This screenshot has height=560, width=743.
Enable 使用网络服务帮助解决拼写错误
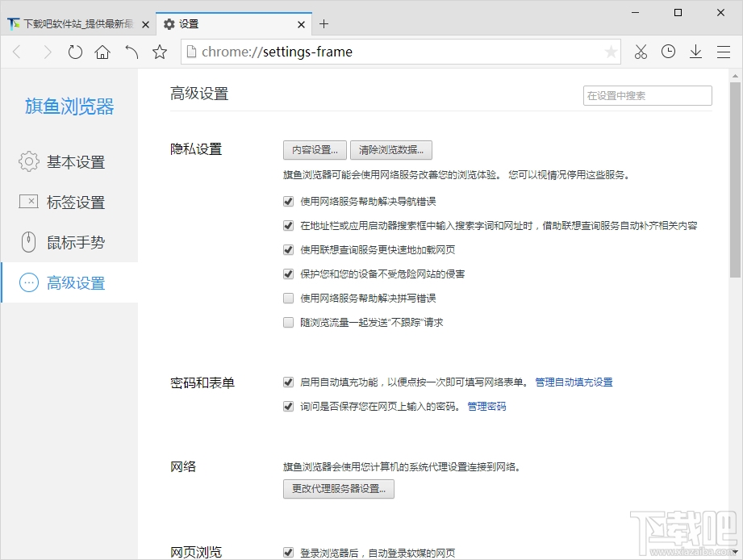pos(288,298)
